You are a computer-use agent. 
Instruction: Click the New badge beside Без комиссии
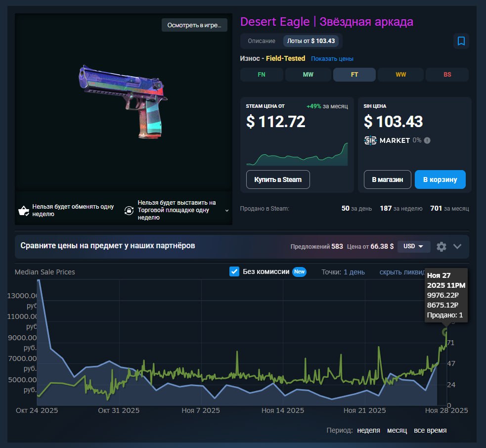click(300, 271)
